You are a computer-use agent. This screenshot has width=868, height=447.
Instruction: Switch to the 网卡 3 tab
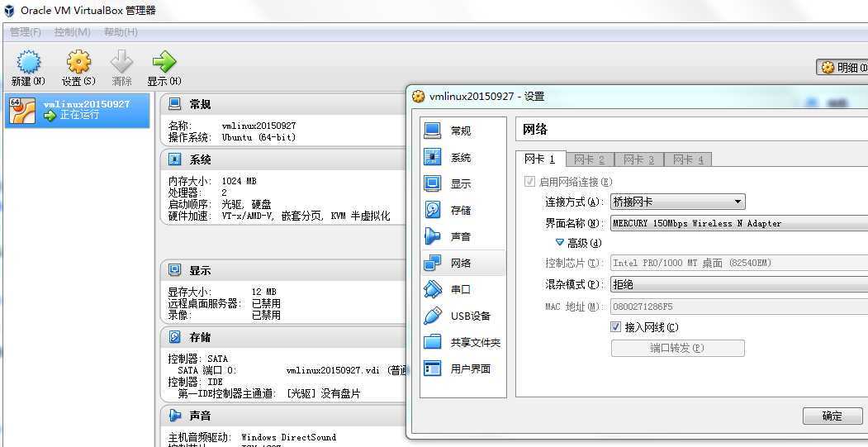tap(639, 159)
